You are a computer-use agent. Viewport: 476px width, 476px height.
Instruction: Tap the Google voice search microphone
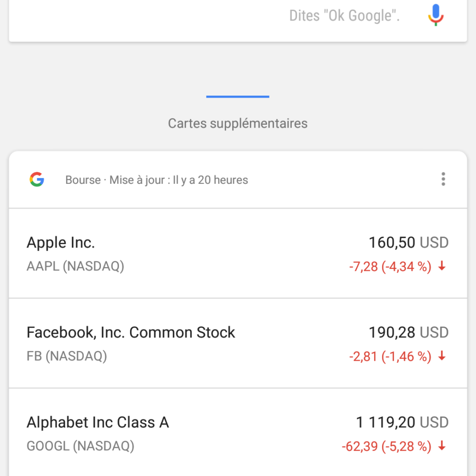(x=436, y=15)
